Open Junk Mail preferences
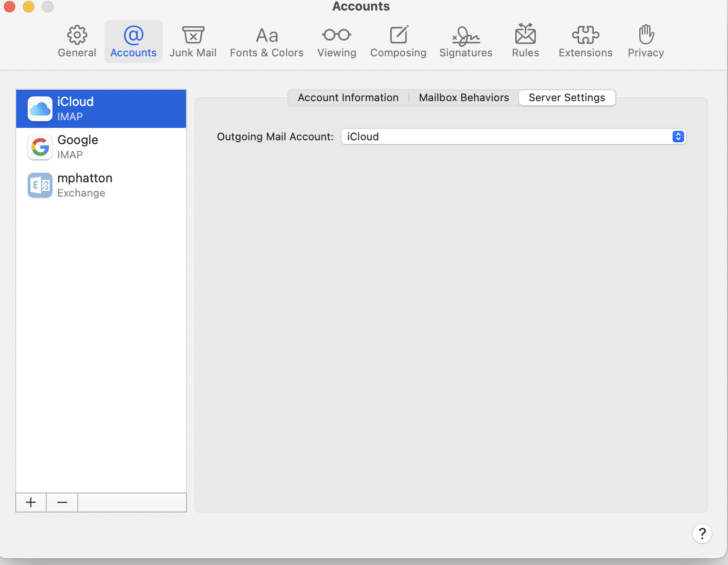The image size is (728, 565). click(x=193, y=42)
